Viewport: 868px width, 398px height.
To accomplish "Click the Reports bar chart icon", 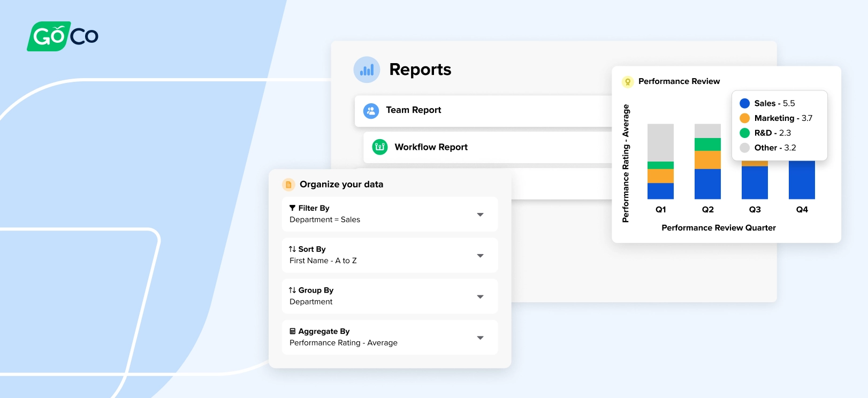I will pos(367,70).
